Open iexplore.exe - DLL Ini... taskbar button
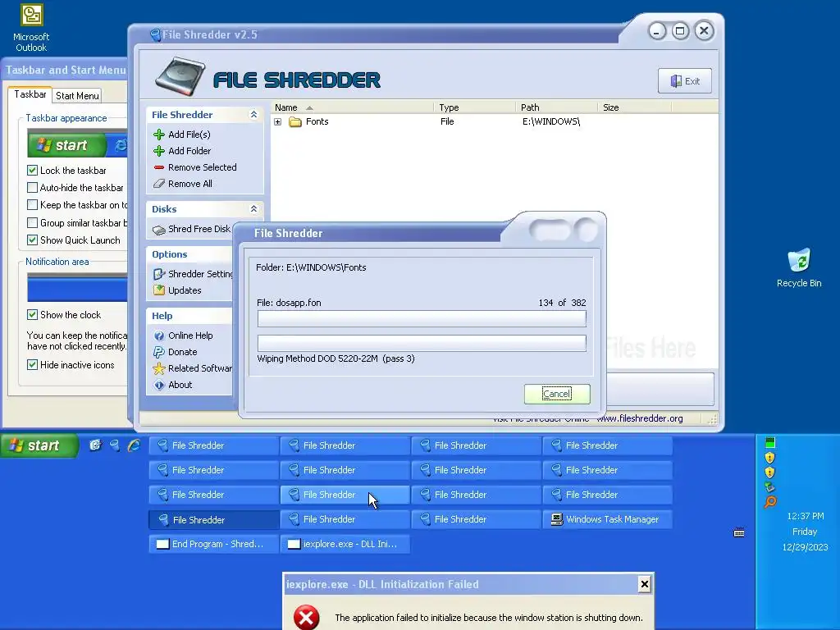This screenshot has height=630, width=840. click(x=345, y=544)
